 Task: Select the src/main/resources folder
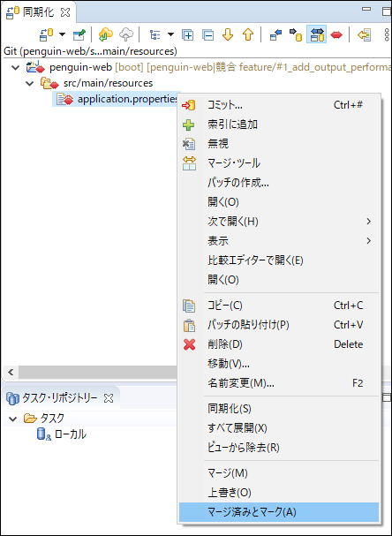[x=108, y=83]
